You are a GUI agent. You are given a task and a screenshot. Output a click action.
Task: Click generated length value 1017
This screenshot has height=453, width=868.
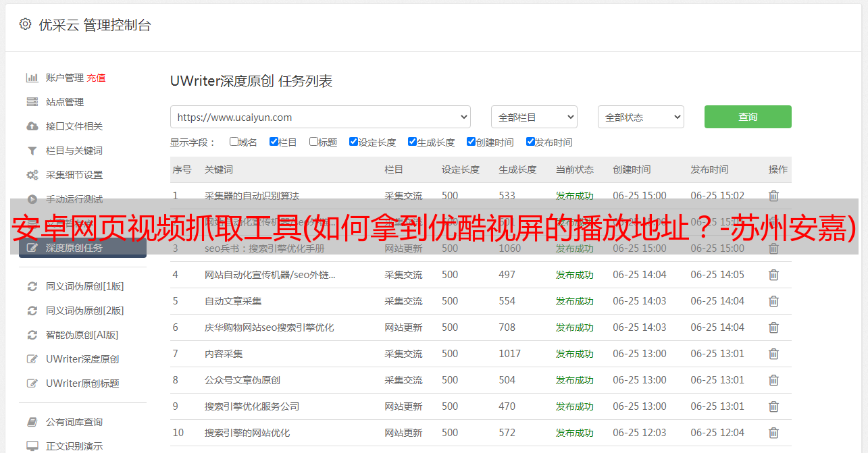tap(510, 354)
